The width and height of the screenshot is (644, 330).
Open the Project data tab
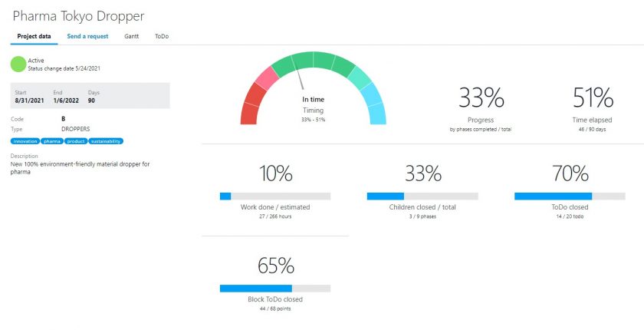tap(33, 36)
